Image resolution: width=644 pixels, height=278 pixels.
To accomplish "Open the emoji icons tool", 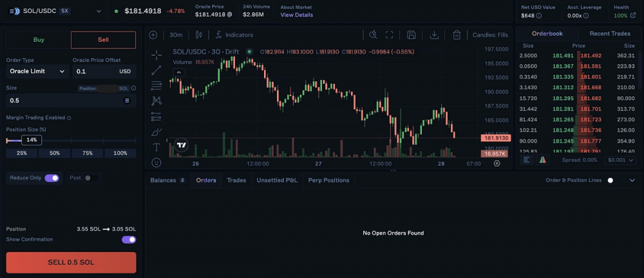I will (156, 163).
